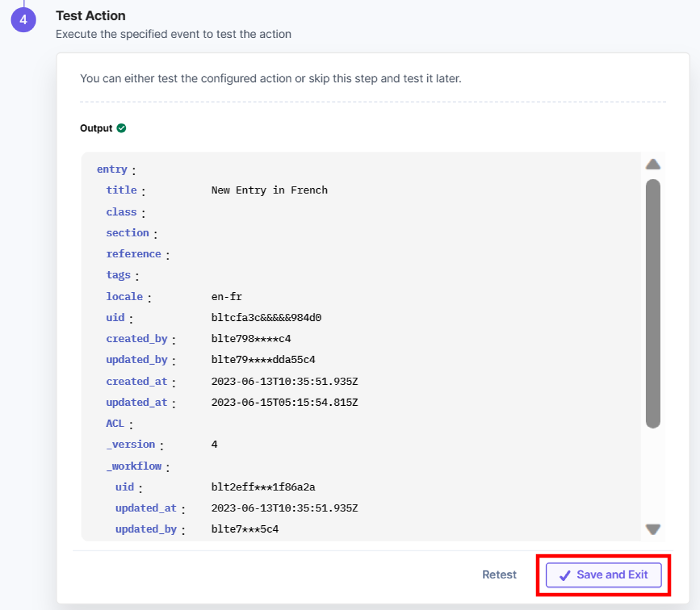Screen dimensions: 700x610
Task: Click the entry uid value bltcfa3c
Action: (266, 318)
